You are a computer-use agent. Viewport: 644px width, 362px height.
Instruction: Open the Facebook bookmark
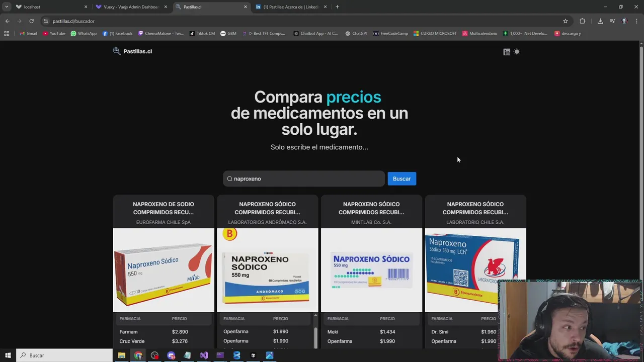coord(117,34)
